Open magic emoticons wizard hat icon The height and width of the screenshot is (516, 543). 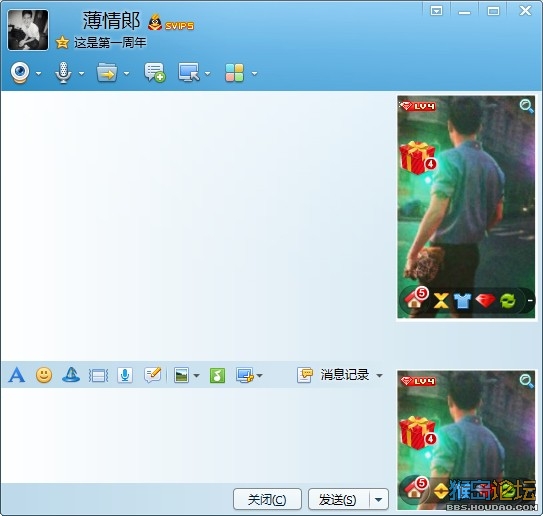coord(71,375)
